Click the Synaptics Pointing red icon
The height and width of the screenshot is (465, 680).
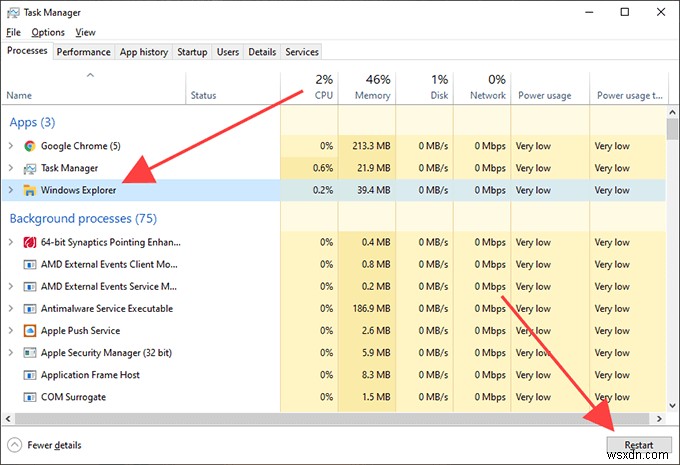click(29, 242)
